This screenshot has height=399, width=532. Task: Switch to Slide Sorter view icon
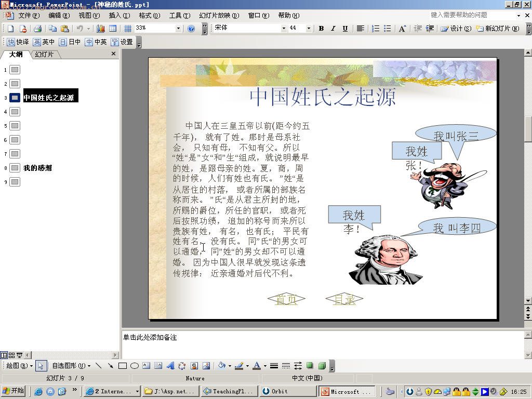tap(11, 355)
